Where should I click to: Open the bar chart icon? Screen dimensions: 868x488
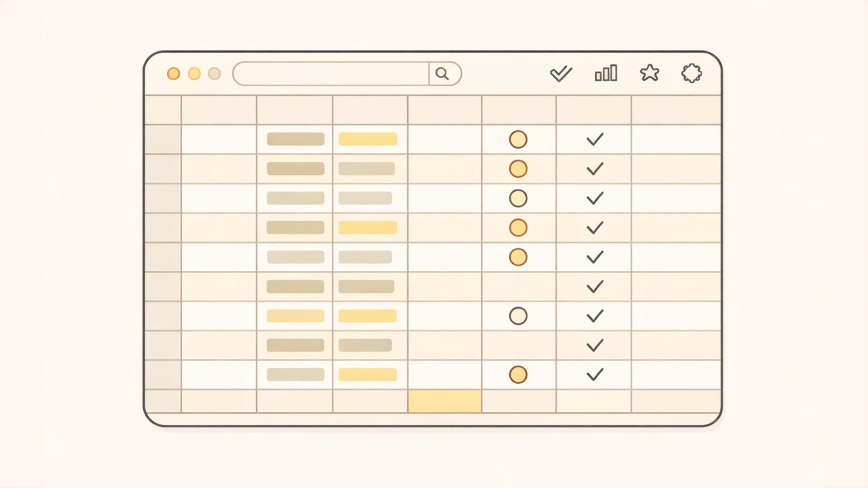(606, 73)
